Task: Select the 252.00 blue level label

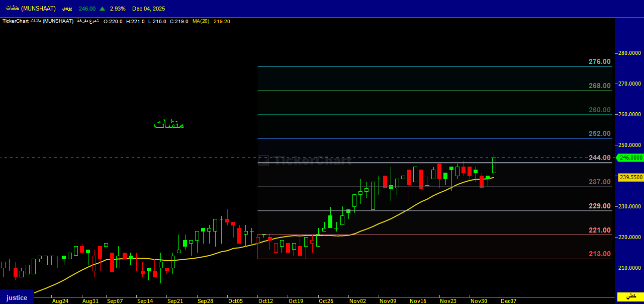Action: 599,134
